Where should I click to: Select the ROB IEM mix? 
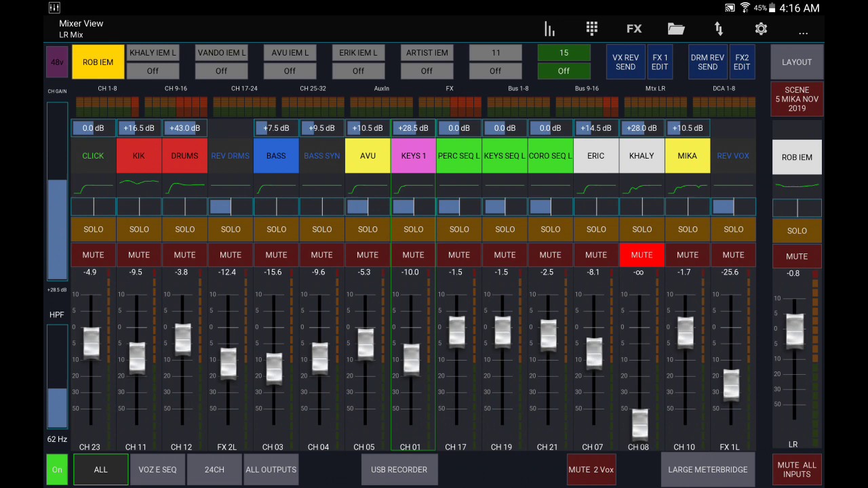point(98,62)
